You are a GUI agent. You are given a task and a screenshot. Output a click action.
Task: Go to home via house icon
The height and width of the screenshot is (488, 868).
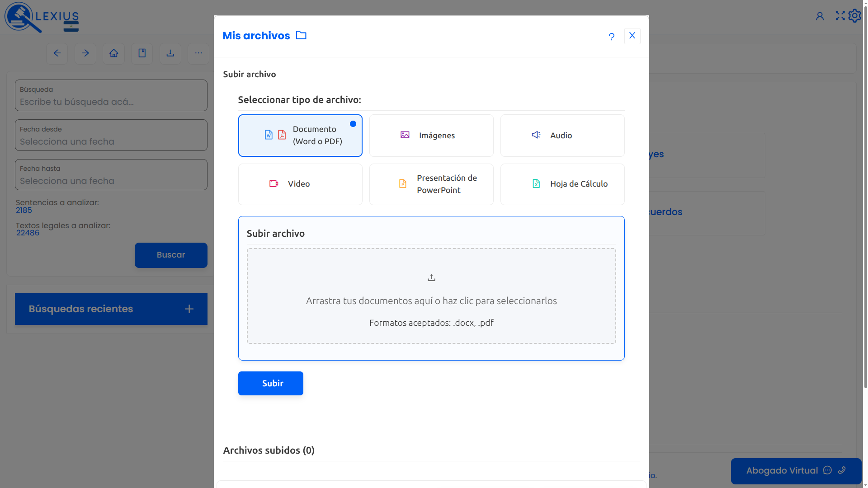click(x=113, y=53)
